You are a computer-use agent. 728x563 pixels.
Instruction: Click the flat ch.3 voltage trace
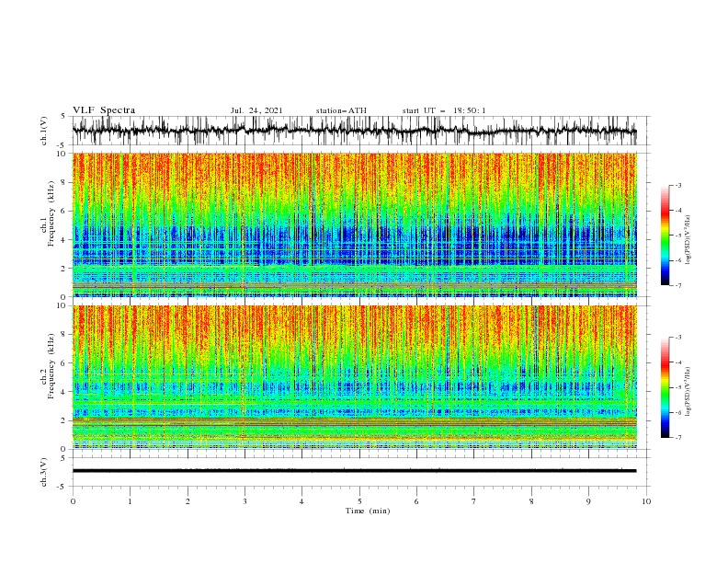coord(354,471)
